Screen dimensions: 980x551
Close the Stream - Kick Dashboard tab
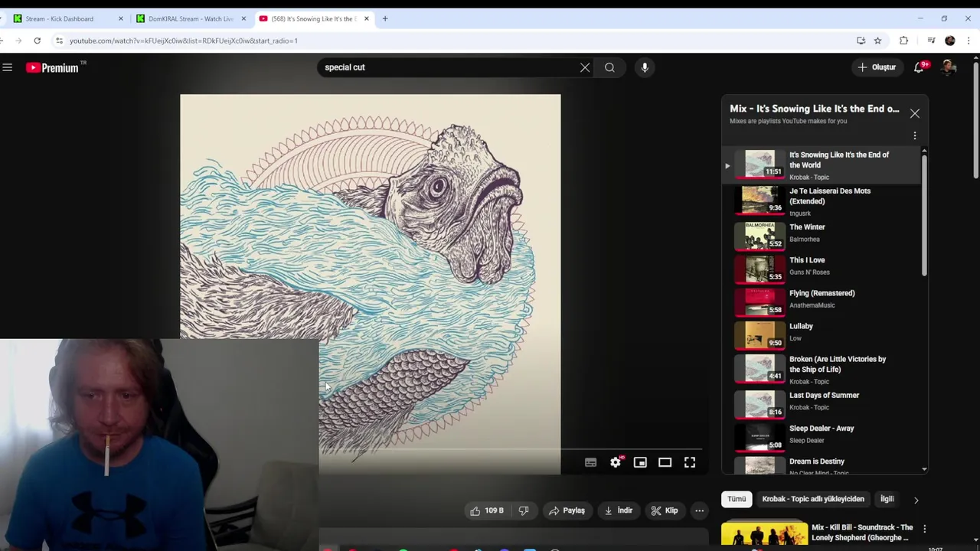click(120, 18)
